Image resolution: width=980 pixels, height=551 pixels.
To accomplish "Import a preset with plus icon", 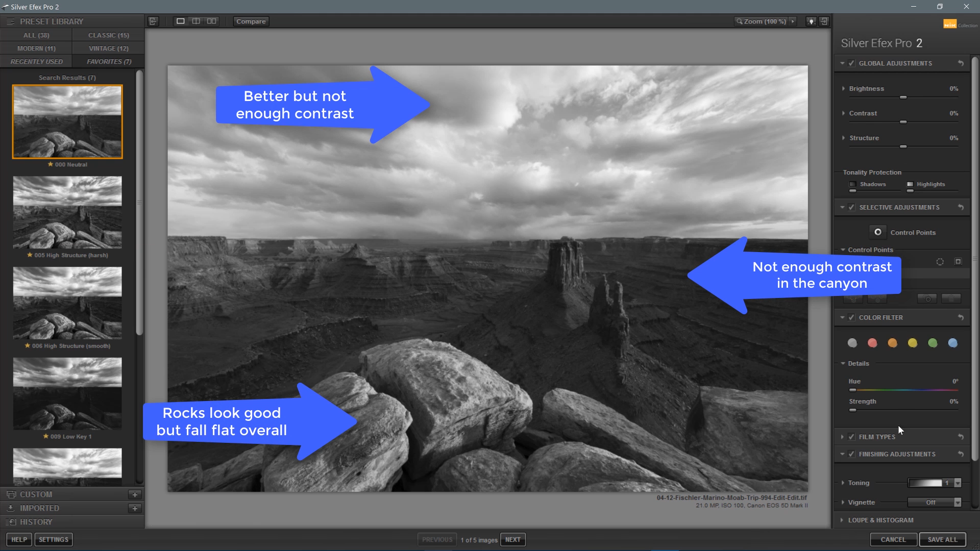I will coord(135,508).
